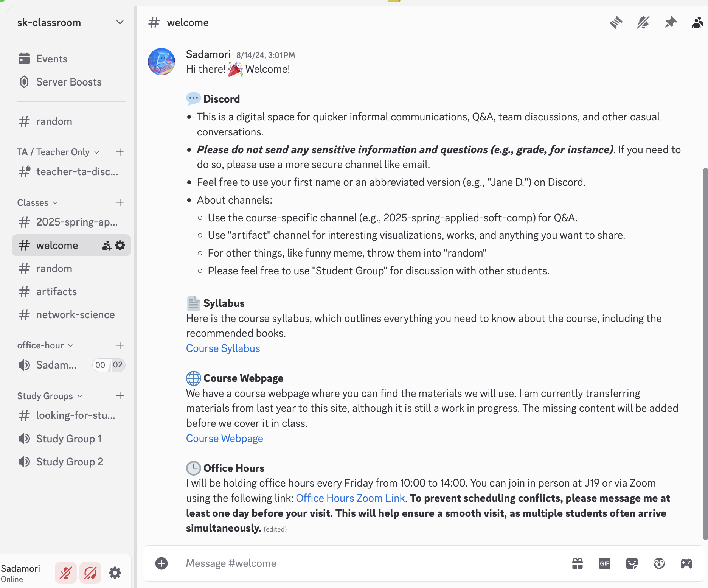Open pinned messages with pin icon
This screenshot has width=708, height=588.
(671, 23)
